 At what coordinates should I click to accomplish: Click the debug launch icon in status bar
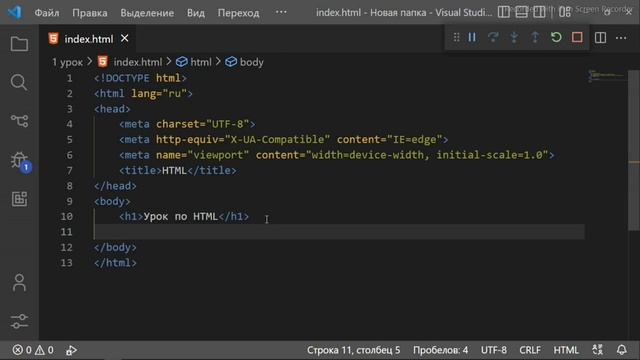[71, 350]
